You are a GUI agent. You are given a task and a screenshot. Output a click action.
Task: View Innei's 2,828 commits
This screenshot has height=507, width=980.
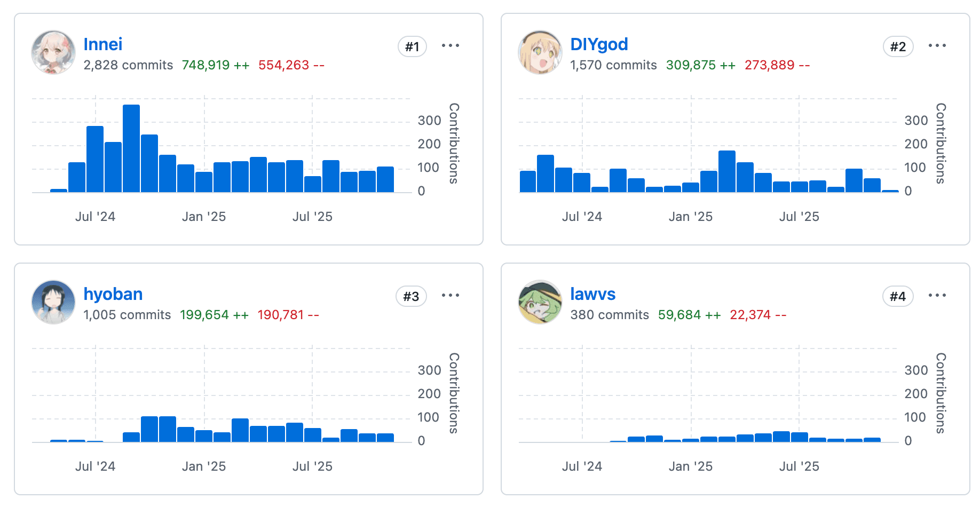[128, 65]
